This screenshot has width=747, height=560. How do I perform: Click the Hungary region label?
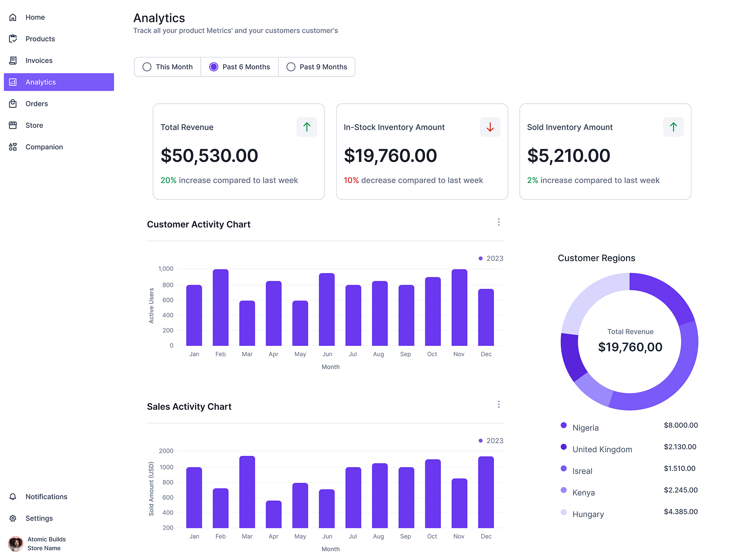click(588, 514)
